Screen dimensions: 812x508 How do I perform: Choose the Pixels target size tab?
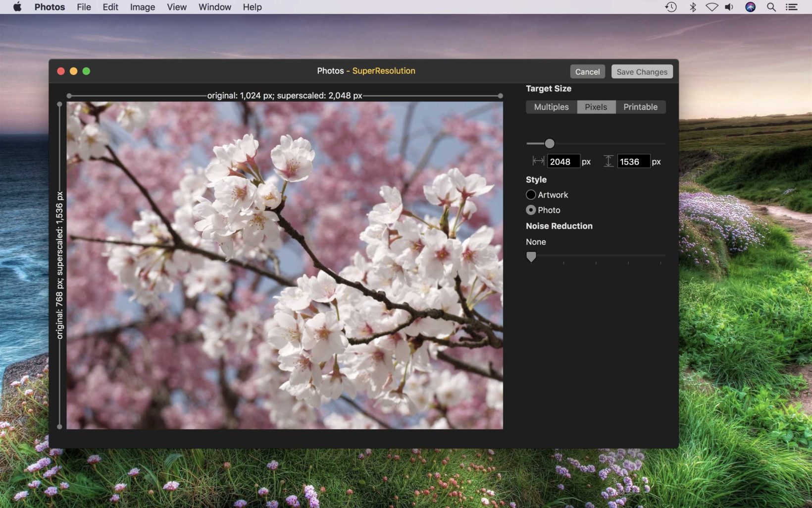coord(596,107)
